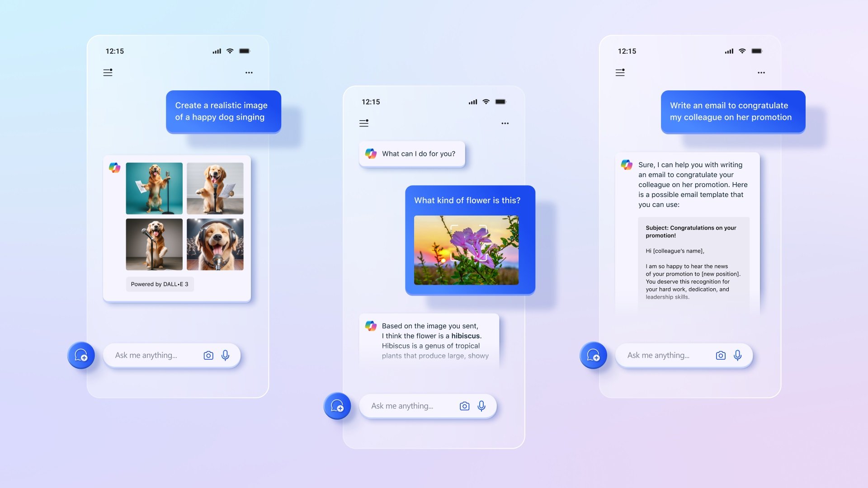Open the three-dot menu on center screen

[x=505, y=123]
